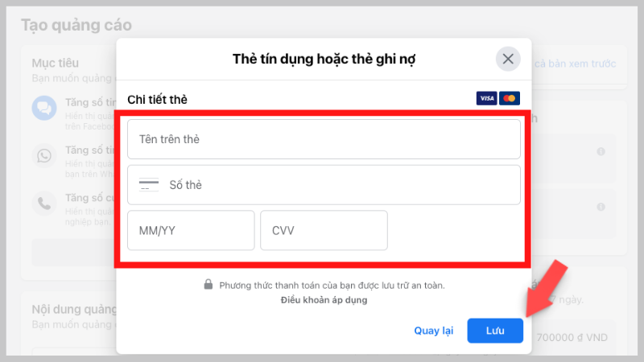Save card with the Lưu button
The image size is (644, 362).
click(495, 331)
